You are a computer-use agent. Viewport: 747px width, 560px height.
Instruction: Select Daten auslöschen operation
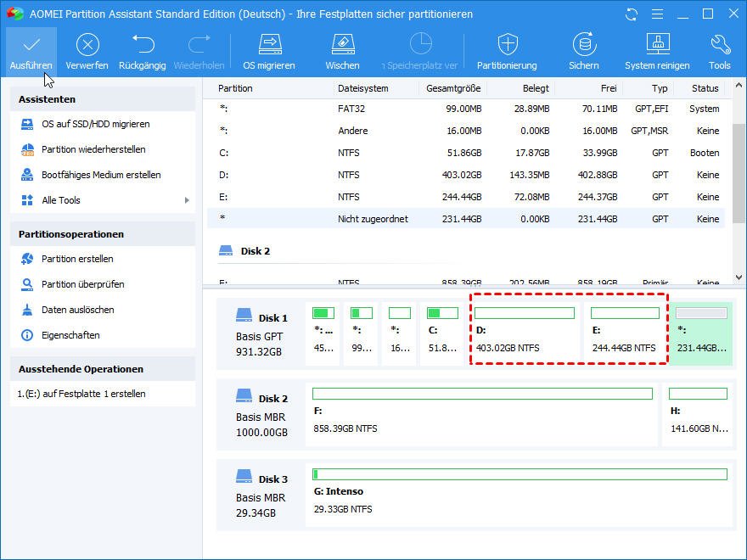click(x=77, y=310)
